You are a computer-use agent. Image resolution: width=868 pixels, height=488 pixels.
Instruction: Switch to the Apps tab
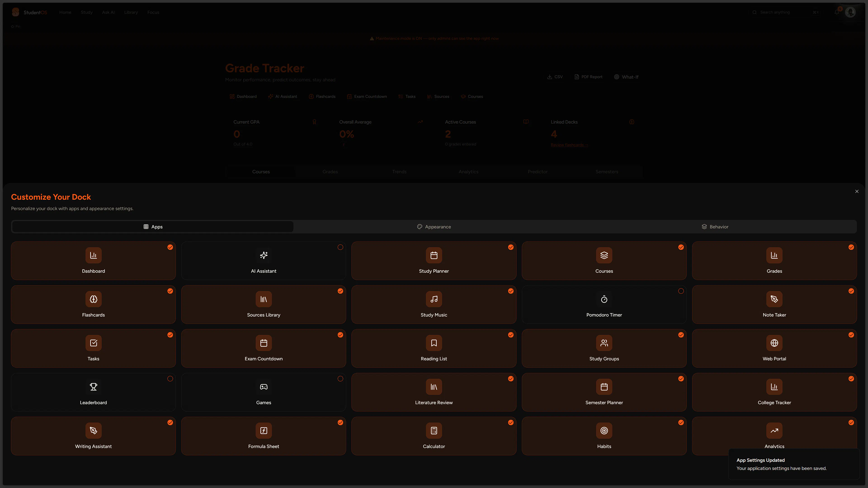point(153,227)
